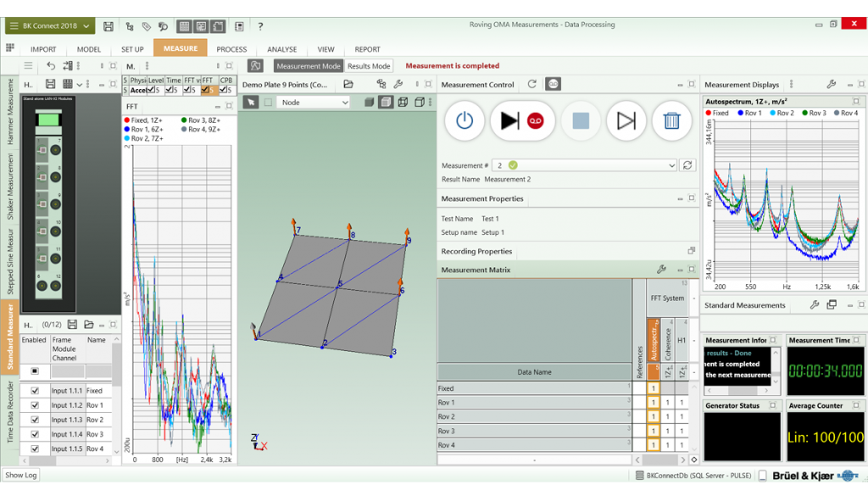868x496 pixels.
Task: Delete the measurement via the trash icon
Action: [x=671, y=120]
